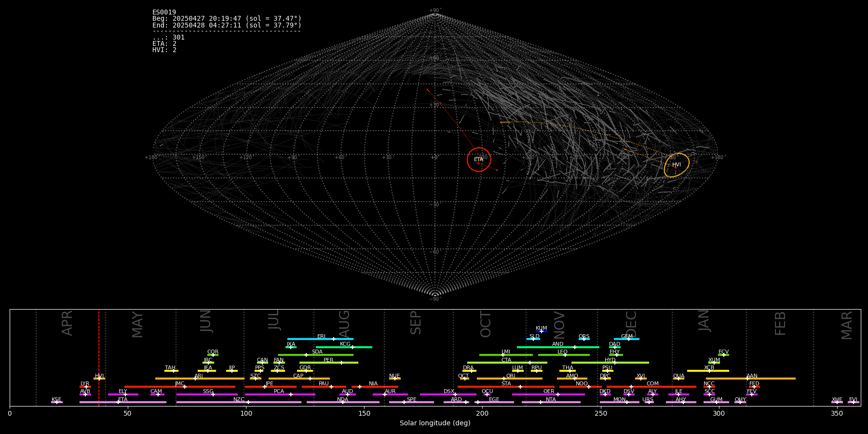Click the MAY month label in timeline
This screenshot has height=434, width=868.
pyautogui.click(x=137, y=325)
